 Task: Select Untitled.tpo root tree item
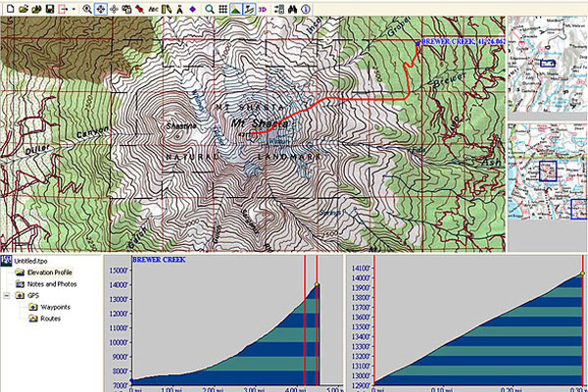click(30, 261)
